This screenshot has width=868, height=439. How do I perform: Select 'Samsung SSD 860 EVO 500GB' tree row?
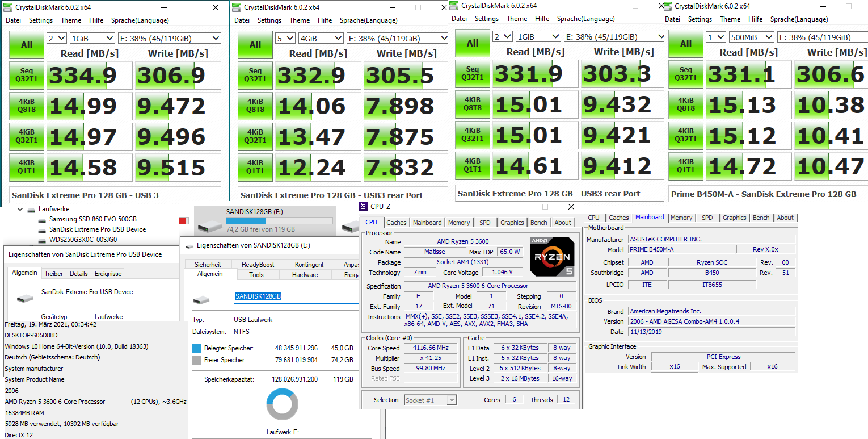click(92, 219)
